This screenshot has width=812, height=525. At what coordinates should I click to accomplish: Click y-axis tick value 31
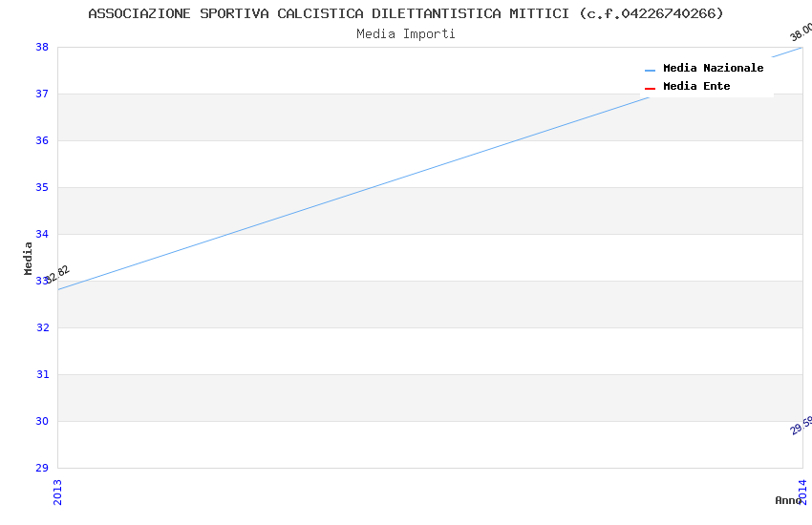[x=42, y=374]
